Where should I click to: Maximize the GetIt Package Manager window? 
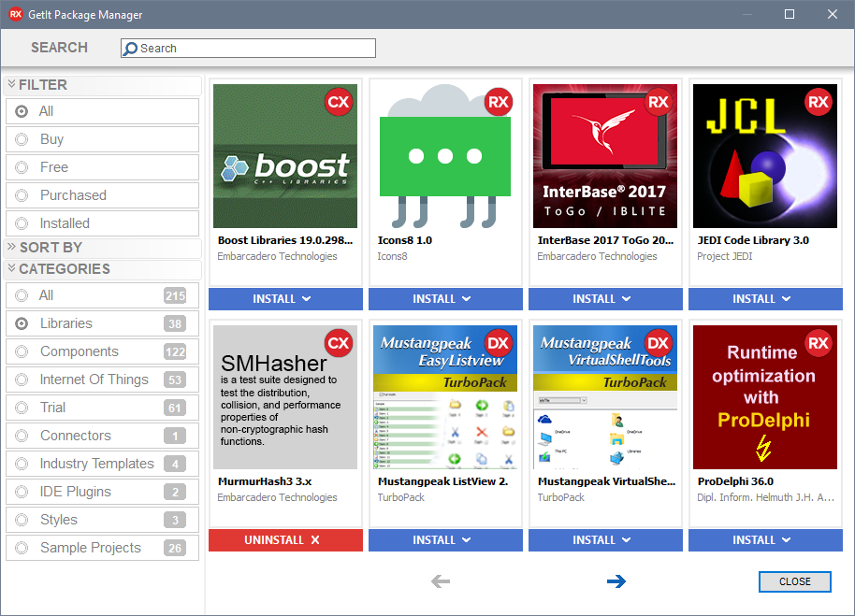789,14
